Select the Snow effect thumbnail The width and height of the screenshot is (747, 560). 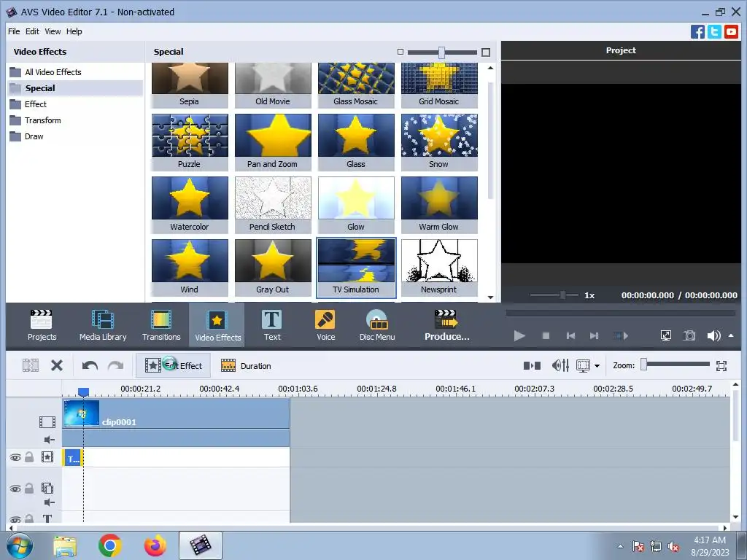438,142
